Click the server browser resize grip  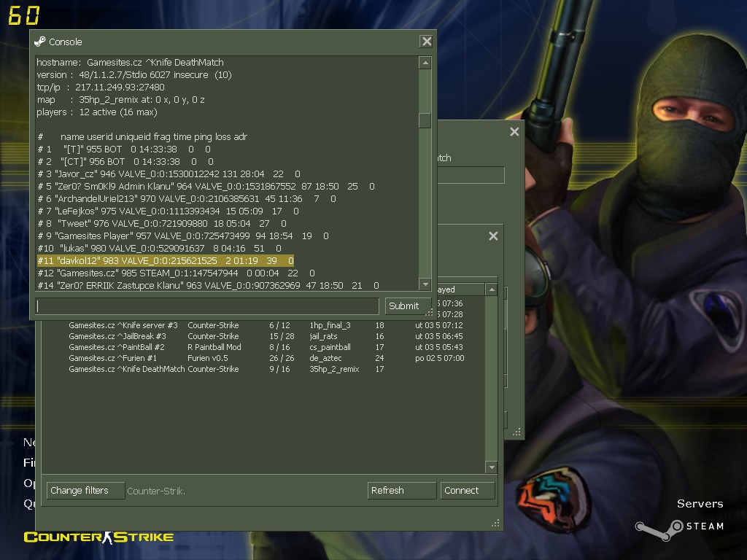[x=495, y=523]
